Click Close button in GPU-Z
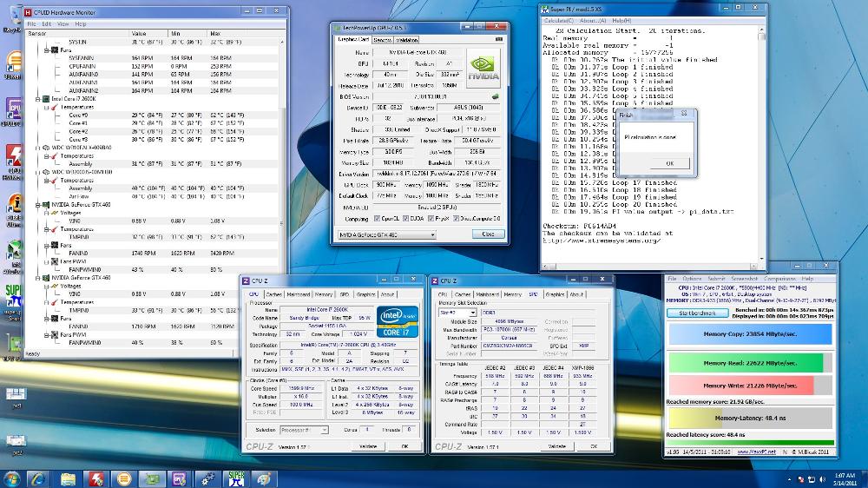The image size is (868, 488). (x=488, y=234)
